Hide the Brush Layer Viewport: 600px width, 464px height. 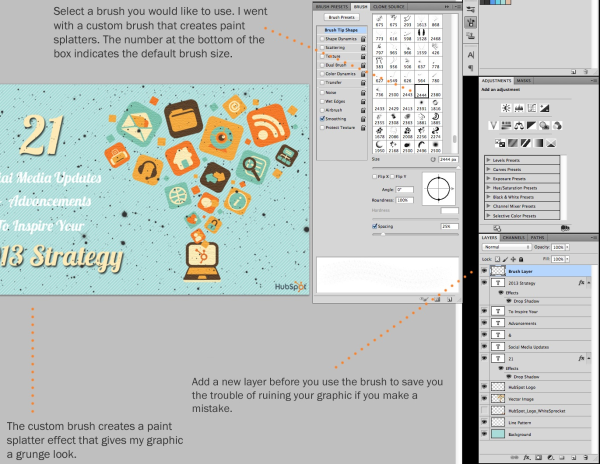click(x=484, y=271)
